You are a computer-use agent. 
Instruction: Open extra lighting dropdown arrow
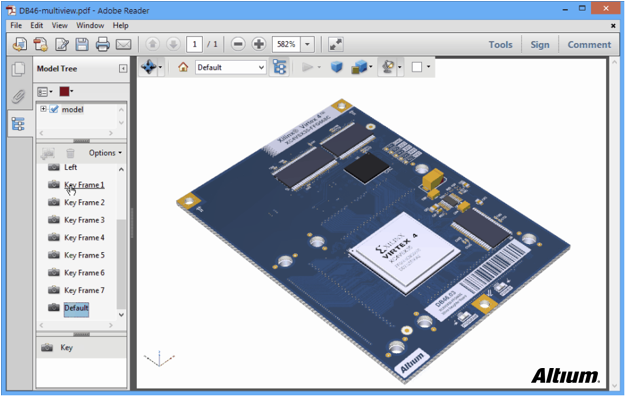(x=399, y=67)
